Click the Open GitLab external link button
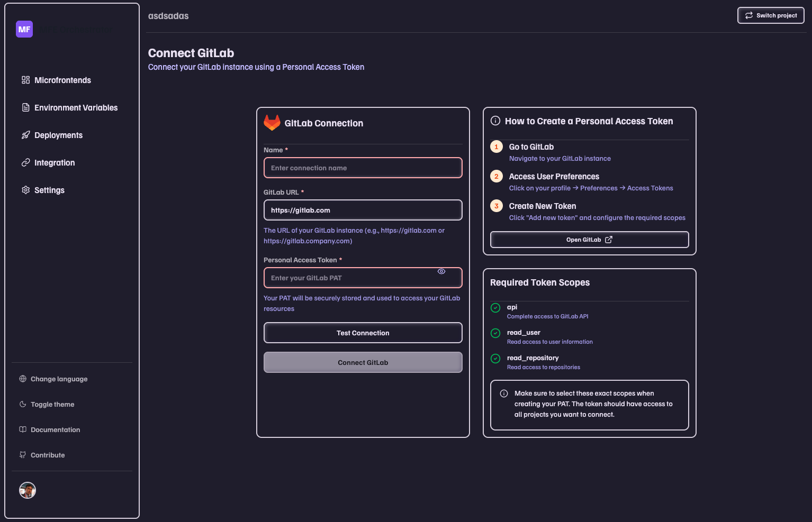Screen dimensions: 812x522 (x=589, y=240)
